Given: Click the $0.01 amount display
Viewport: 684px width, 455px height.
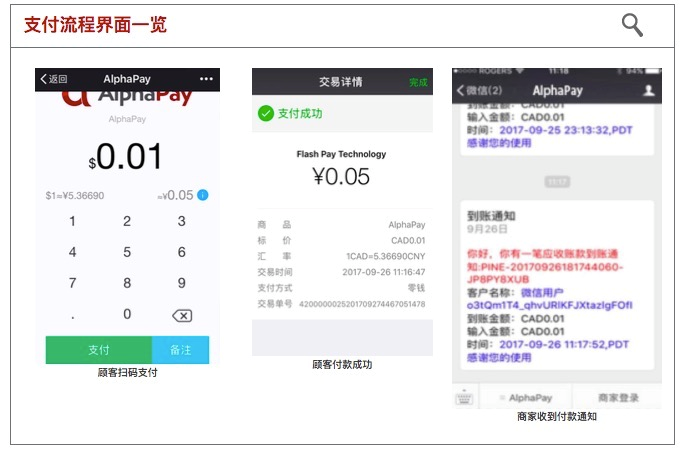Looking at the screenshot, I should (x=125, y=157).
